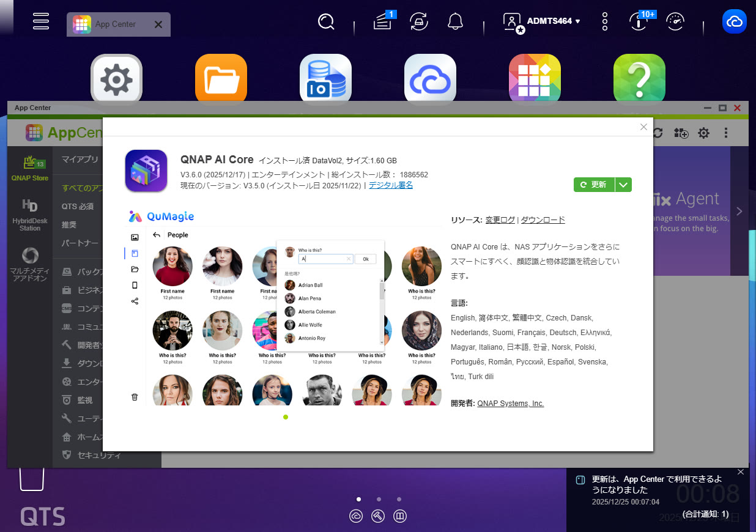The width and height of the screenshot is (756, 532).
Task: Open App Center settings gear icon
Action: click(704, 133)
